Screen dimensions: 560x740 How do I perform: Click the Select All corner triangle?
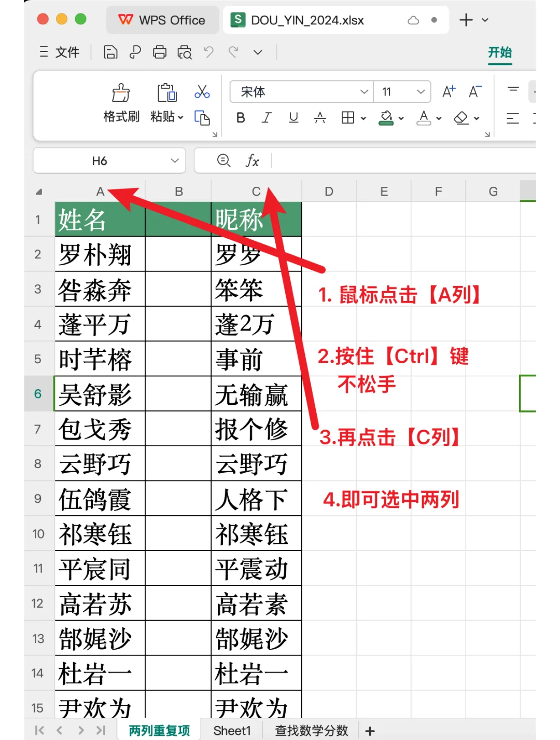click(x=39, y=191)
